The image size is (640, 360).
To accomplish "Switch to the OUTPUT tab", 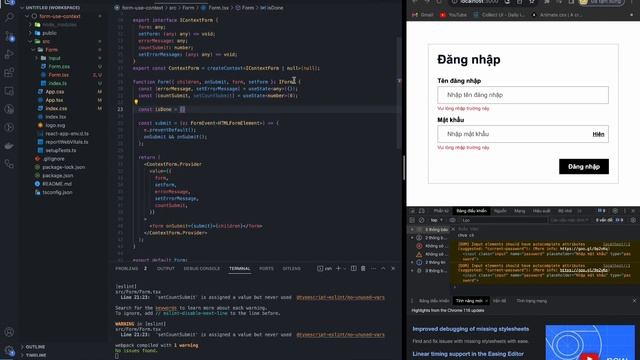I will tap(166, 269).
